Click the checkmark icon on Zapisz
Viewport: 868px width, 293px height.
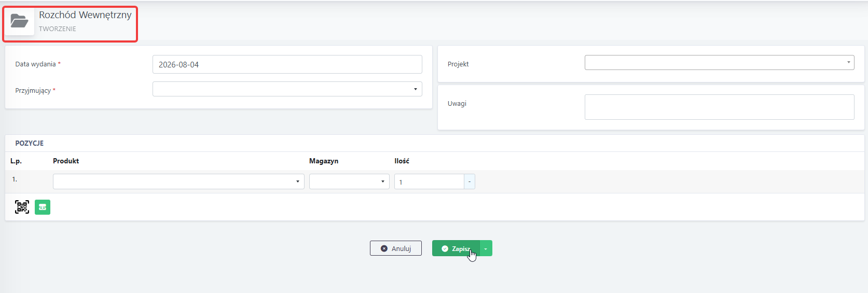click(x=445, y=249)
